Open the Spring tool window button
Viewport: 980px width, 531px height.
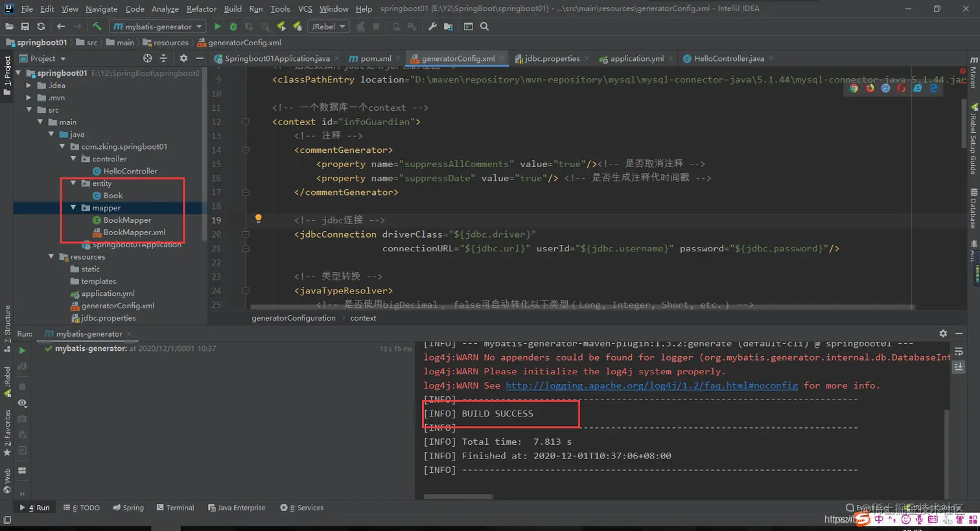128,508
